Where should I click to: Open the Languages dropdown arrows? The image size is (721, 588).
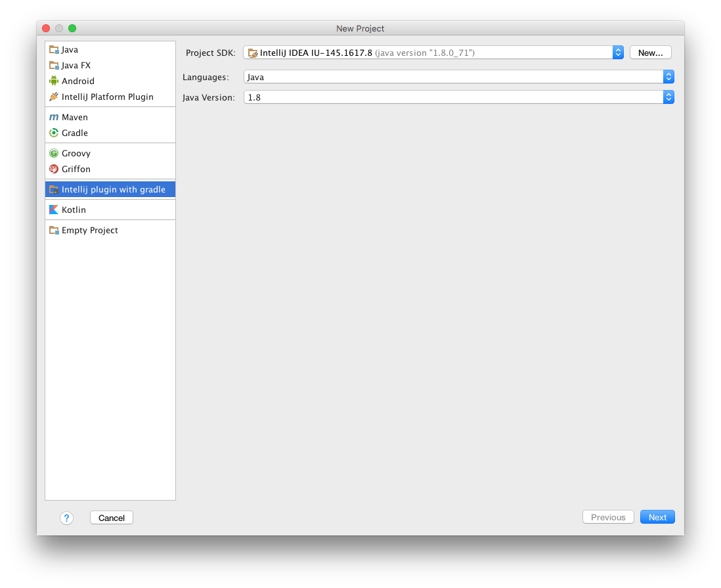(668, 77)
